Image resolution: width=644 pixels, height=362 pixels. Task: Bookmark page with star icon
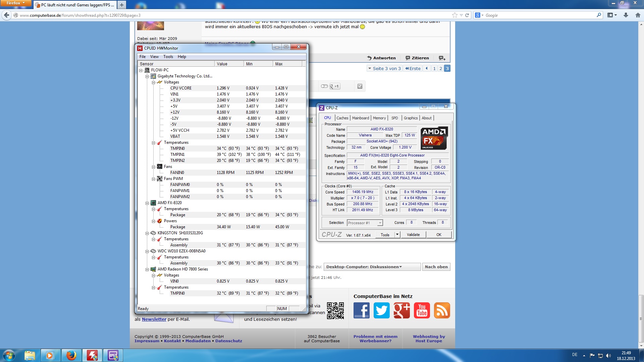click(x=454, y=15)
